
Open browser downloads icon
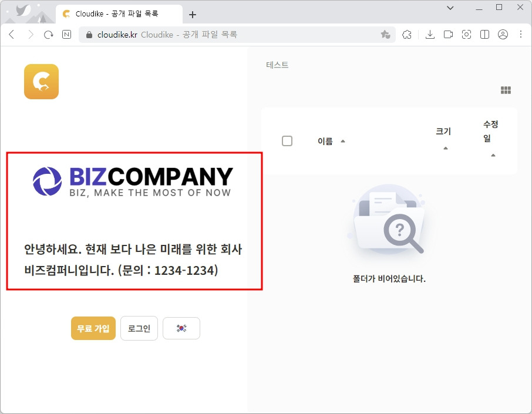[x=430, y=34]
